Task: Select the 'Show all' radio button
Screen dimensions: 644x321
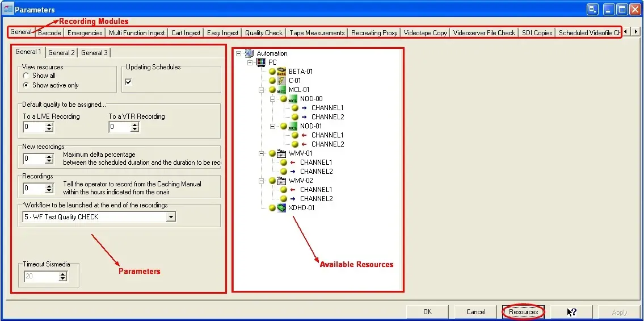Action: [x=26, y=76]
